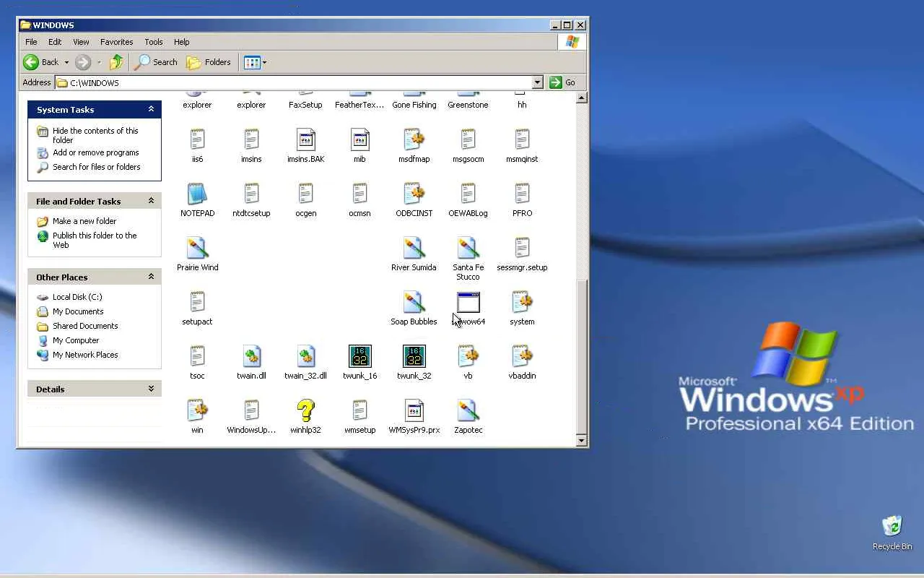
Task: Open the Tools menu
Action: coord(154,42)
